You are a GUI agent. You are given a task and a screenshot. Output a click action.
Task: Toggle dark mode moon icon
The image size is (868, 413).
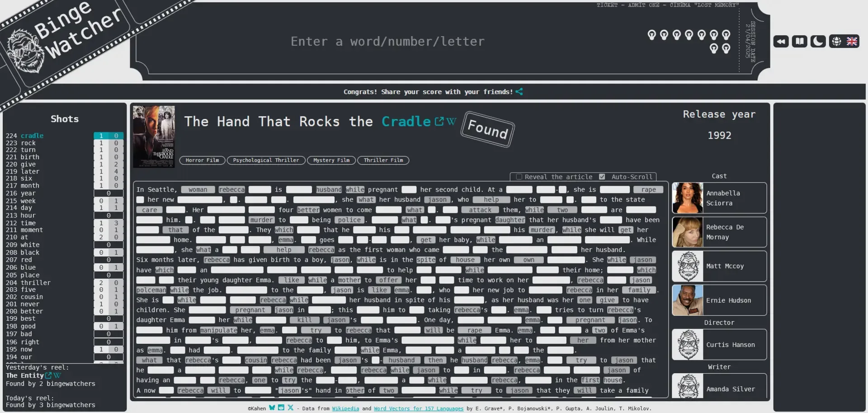[x=818, y=42]
